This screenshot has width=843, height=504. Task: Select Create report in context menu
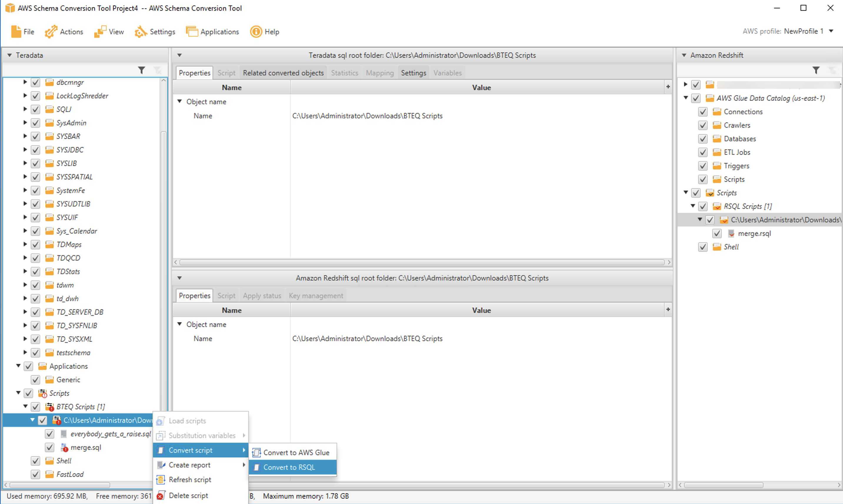[x=189, y=465]
